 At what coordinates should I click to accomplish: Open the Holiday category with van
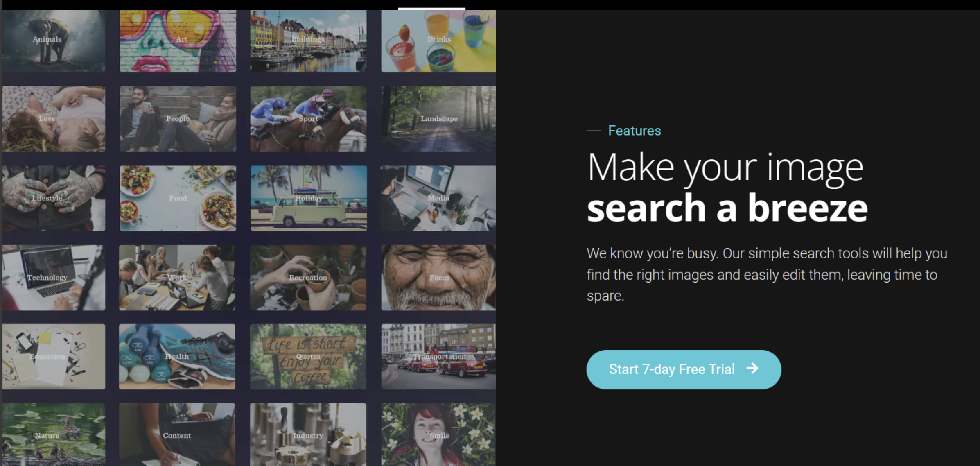coord(309,198)
